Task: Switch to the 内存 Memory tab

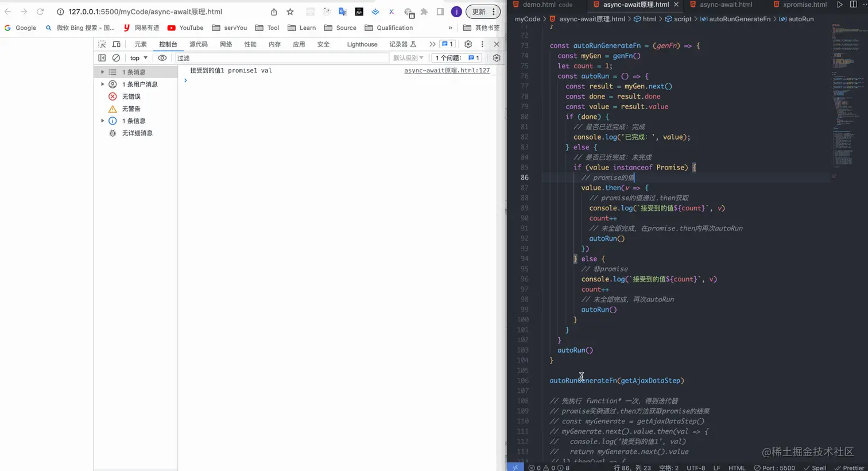Action: coord(275,44)
